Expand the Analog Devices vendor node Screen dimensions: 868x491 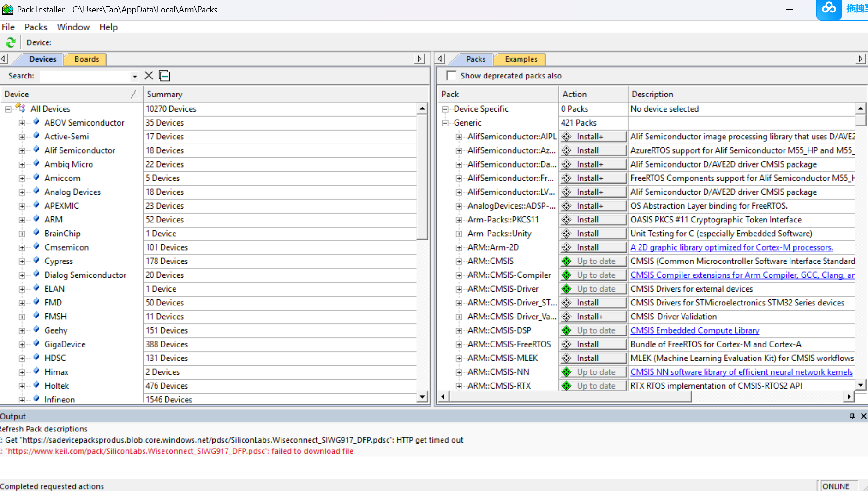coord(22,192)
